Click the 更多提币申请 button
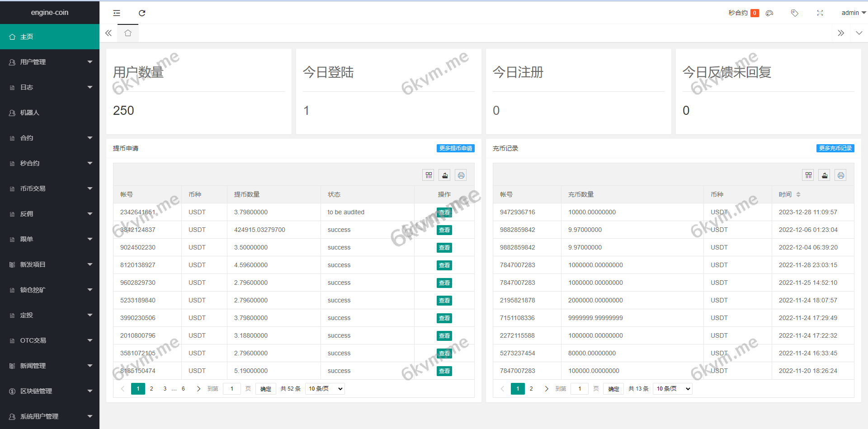Screen dimensions: 868x429 [x=455, y=148]
